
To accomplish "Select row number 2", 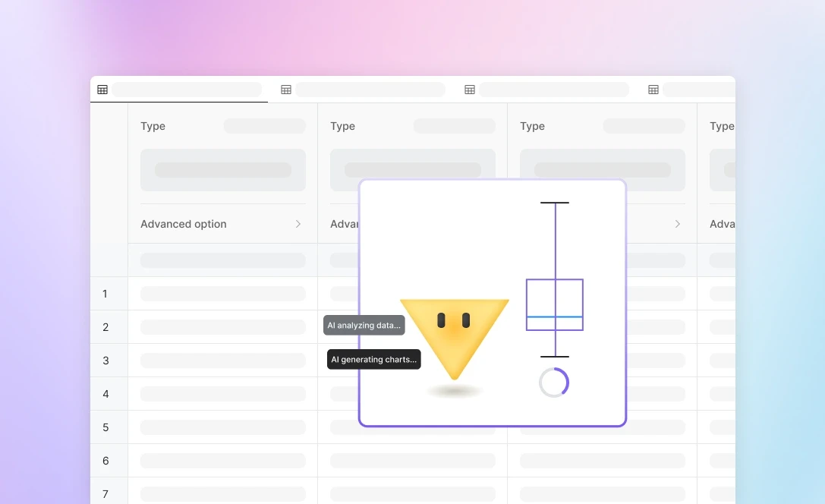I will 105,327.
